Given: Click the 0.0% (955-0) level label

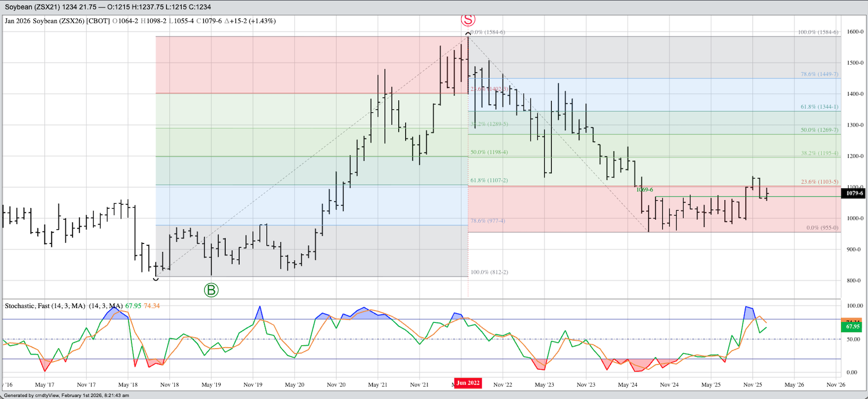Looking at the screenshot, I should pos(822,228).
